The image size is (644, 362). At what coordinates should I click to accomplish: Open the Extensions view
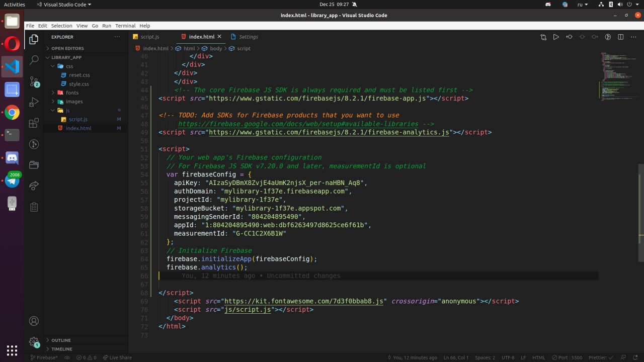click(34, 123)
